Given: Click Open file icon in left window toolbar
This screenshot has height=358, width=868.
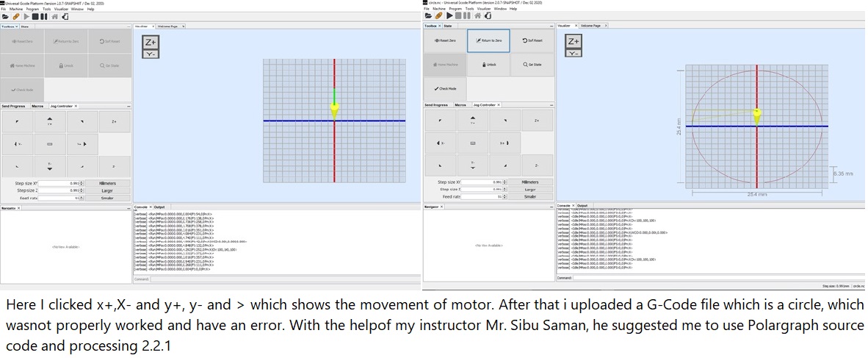Looking at the screenshot, I should [5, 17].
